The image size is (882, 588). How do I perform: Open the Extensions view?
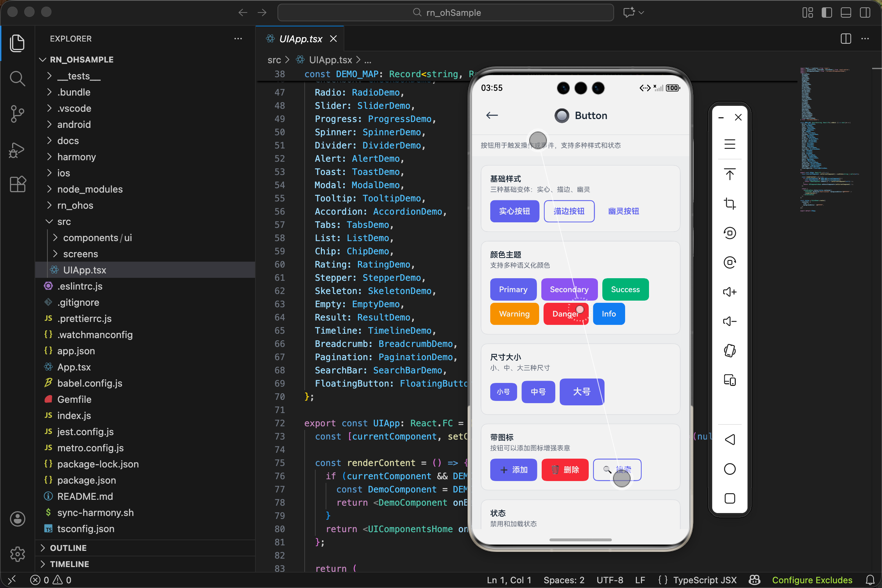point(17,184)
